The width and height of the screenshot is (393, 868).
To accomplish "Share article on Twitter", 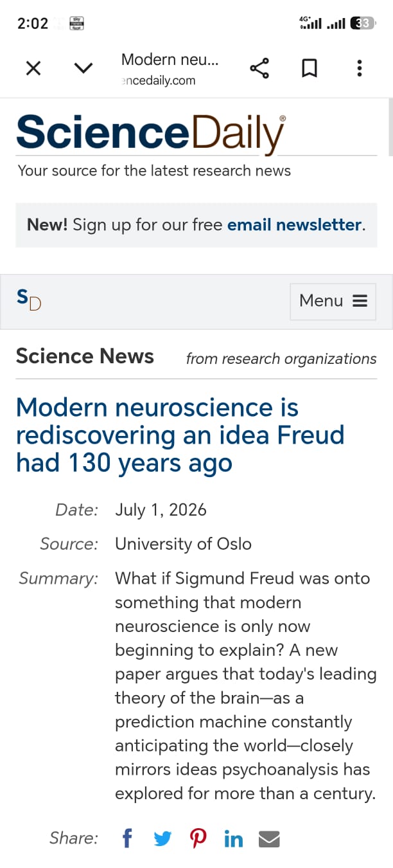I will coord(162,839).
